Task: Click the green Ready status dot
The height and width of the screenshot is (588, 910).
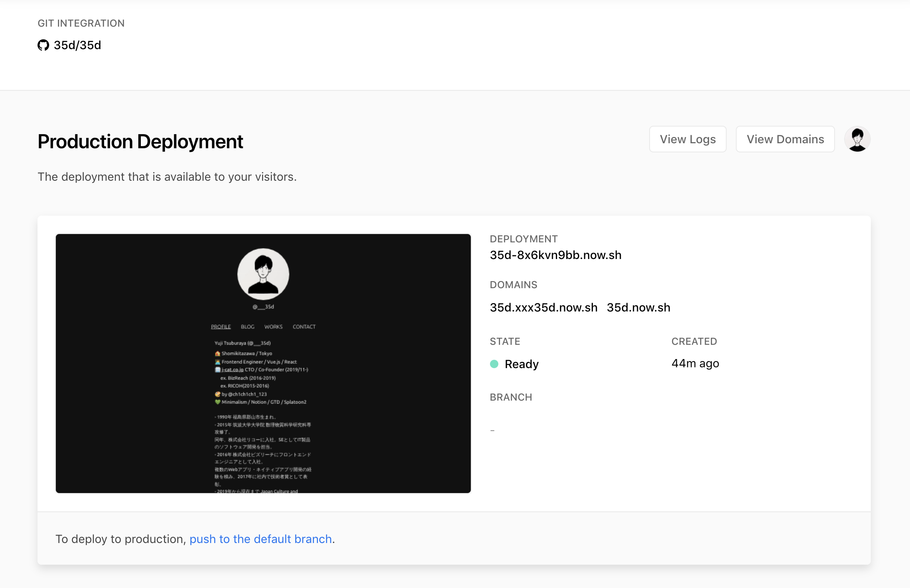Action: pyautogui.click(x=494, y=364)
